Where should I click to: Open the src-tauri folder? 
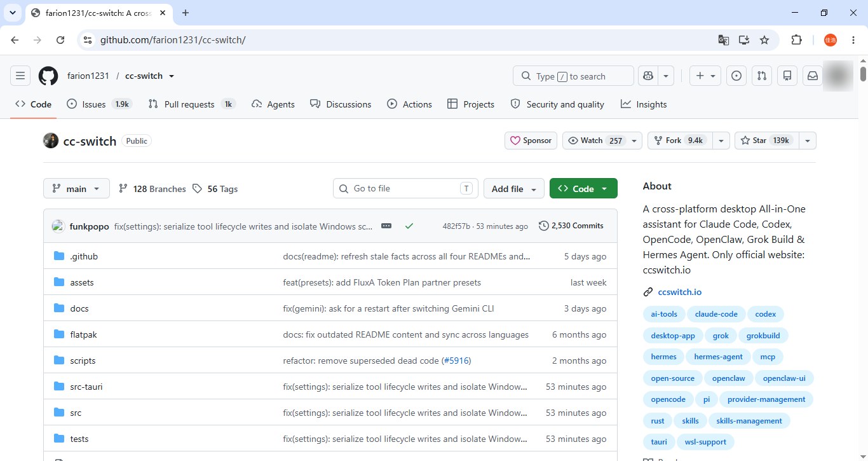click(86, 387)
